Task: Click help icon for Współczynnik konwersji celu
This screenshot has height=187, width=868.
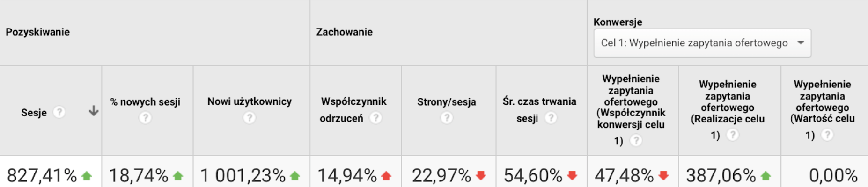Action: click(x=636, y=140)
